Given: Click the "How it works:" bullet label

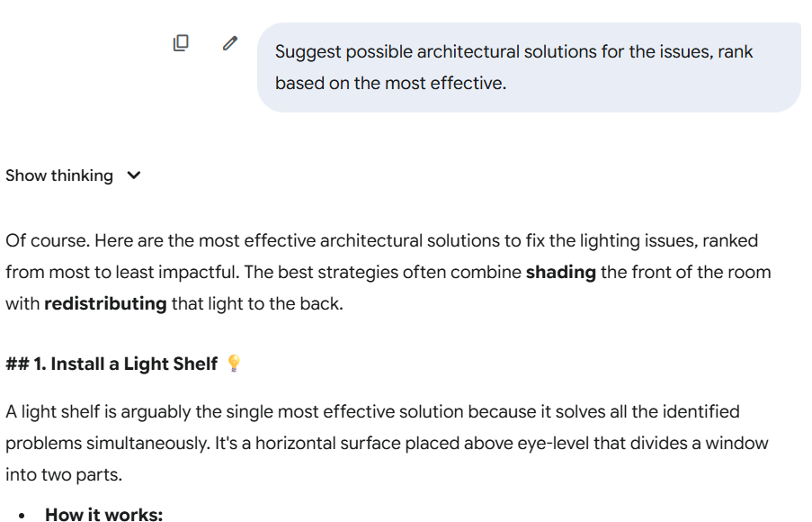Looking at the screenshot, I should point(103,515).
